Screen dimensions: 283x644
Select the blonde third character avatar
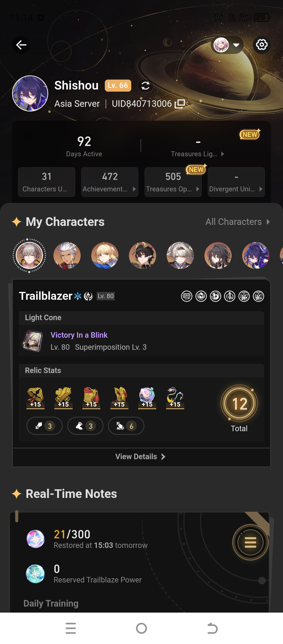pos(105,255)
